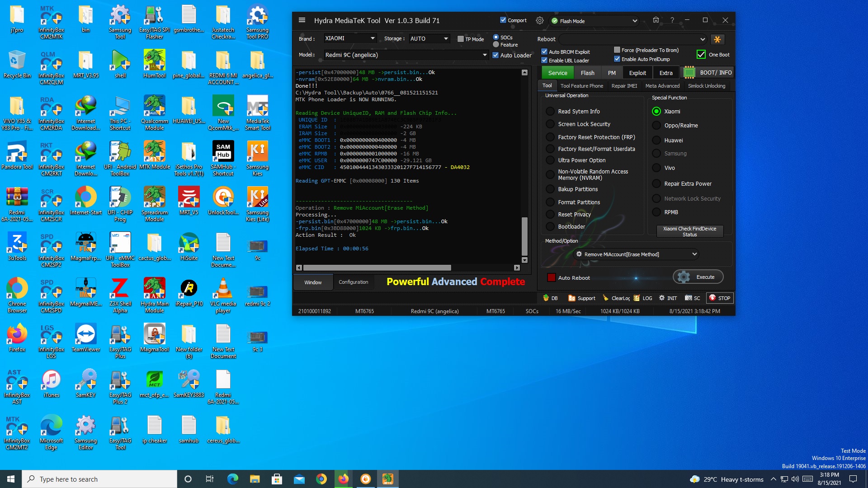Image resolution: width=868 pixels, height=488 pixels.
Task: Open the PM tab
Action: [612, 73]
